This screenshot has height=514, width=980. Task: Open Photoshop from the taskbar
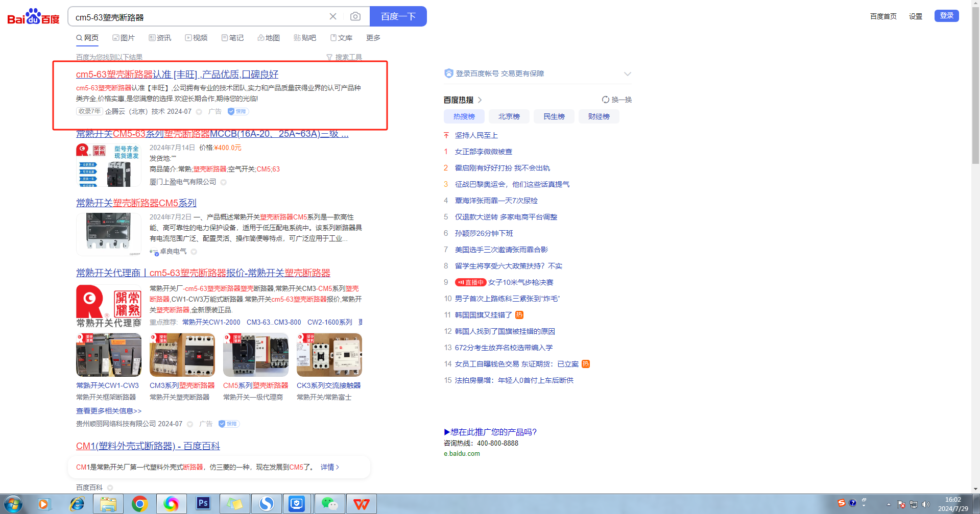pos(203,504)
